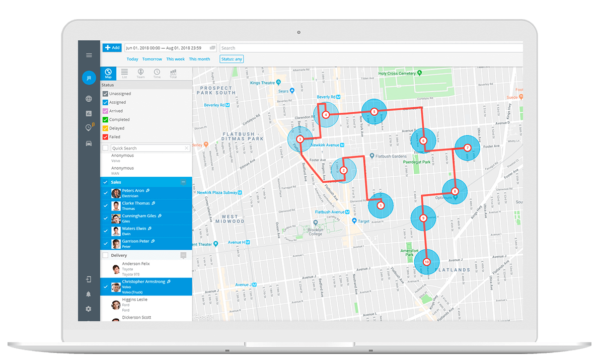The image size is (601, 364).
Task: Open the notification bell icon
Action: 89,294
